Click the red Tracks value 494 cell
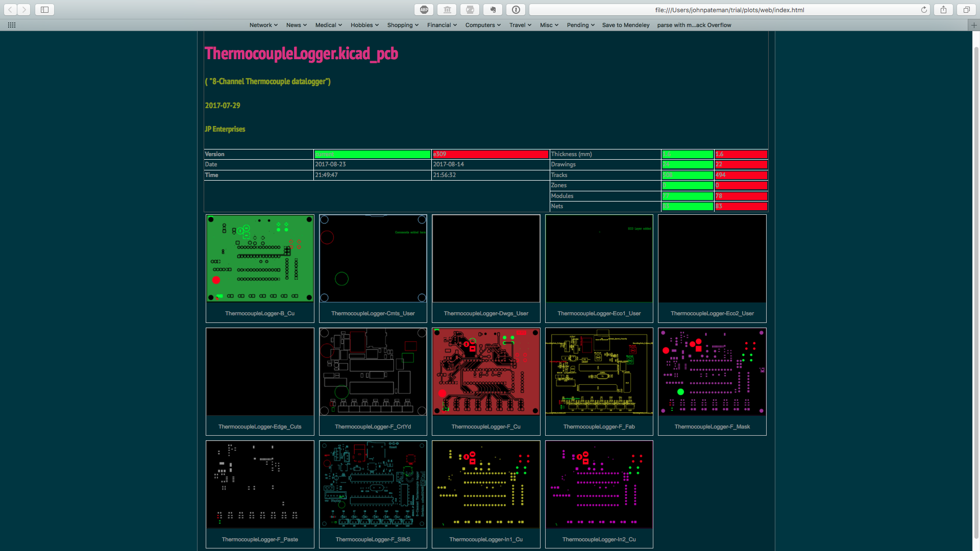This screenshot has width=980, height=551. (x=741, y=175)
